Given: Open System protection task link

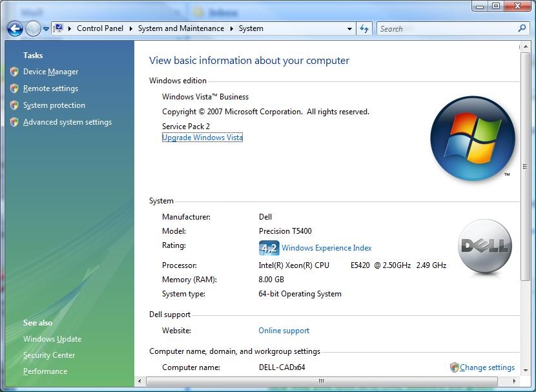Looking at the screenshot, I should pyautogui.click(x=54, y=105).
